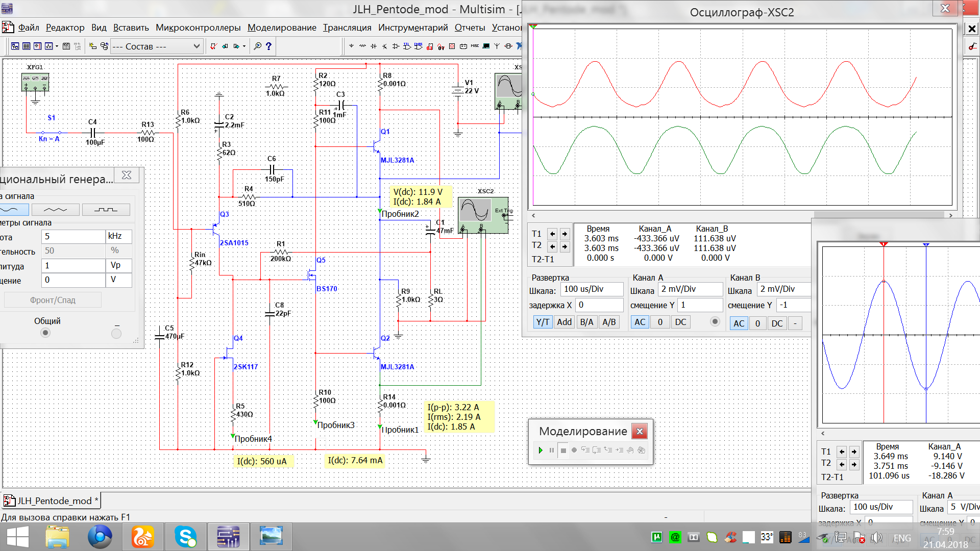
Task: Select Y/T display mode in XSC2
Action: coord(543,322)
